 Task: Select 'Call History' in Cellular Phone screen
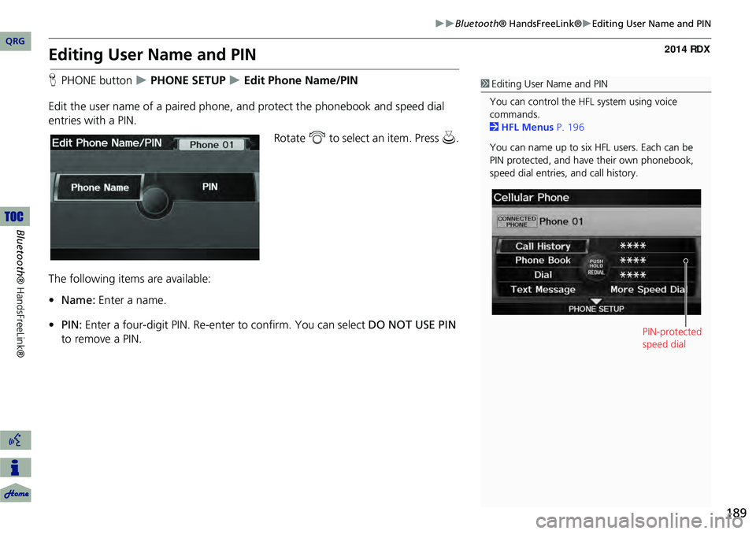543,246
